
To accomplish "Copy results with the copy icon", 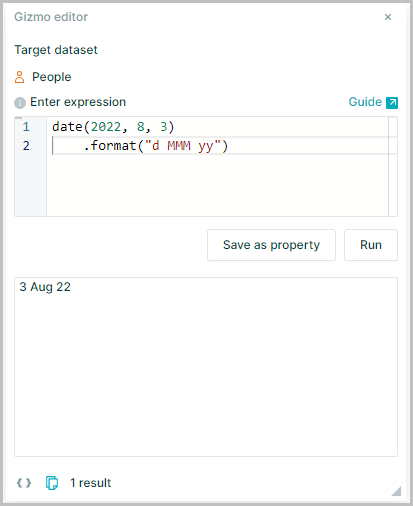I will pos(52,483).
